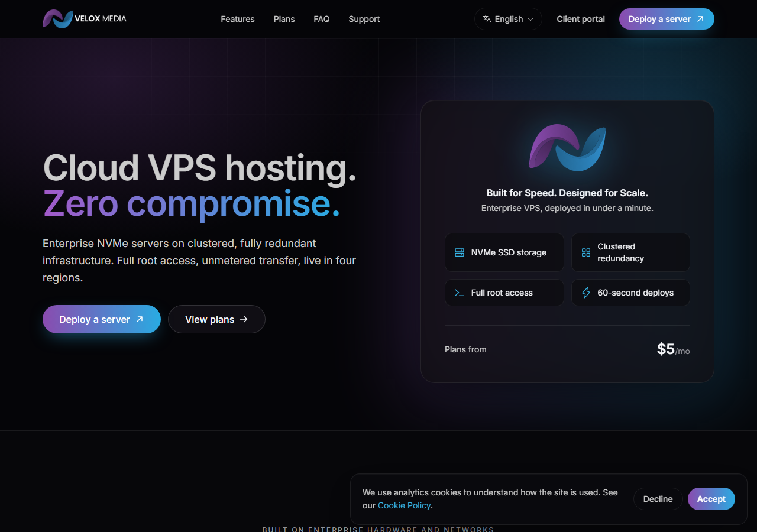This screenshot has width=757, height=532.
Task: Open the Client portal link
Action: coord(581,19)
